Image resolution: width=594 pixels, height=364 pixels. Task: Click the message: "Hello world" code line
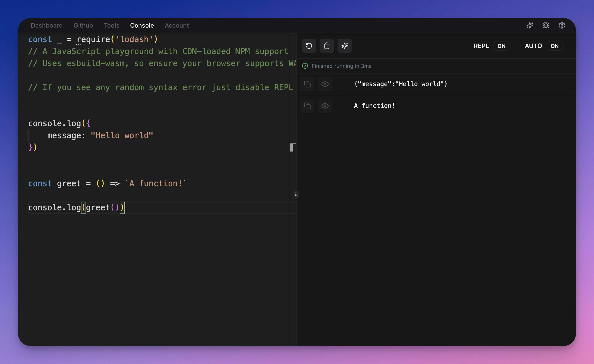(100, 135)
